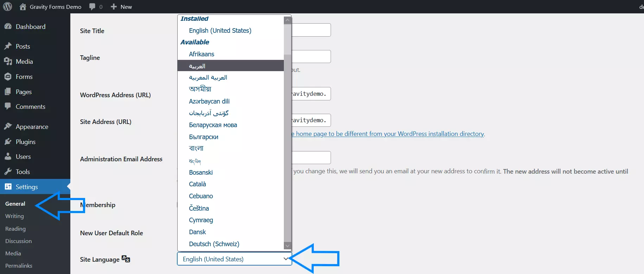The height and width of the screenshot is (274, 644).
Task: Open the Appearance brush icon
Action: [8, 127]
